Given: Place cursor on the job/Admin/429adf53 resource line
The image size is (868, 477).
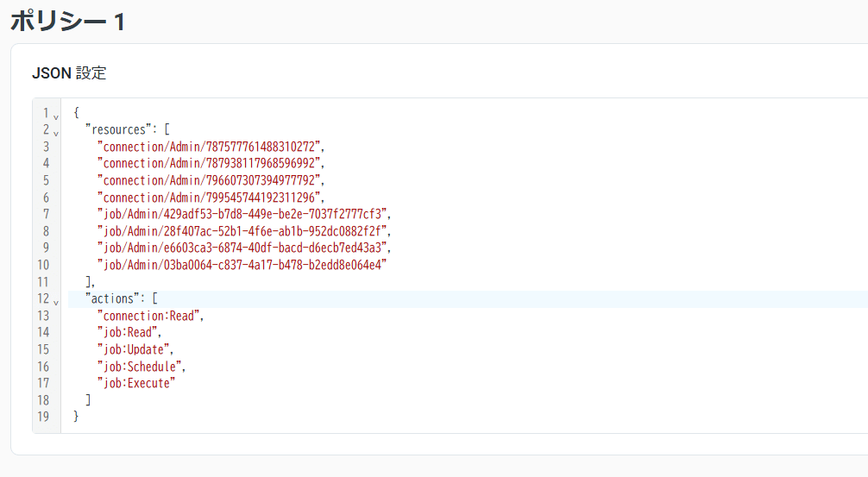Looking at the screenshot, I should [244, 214].
